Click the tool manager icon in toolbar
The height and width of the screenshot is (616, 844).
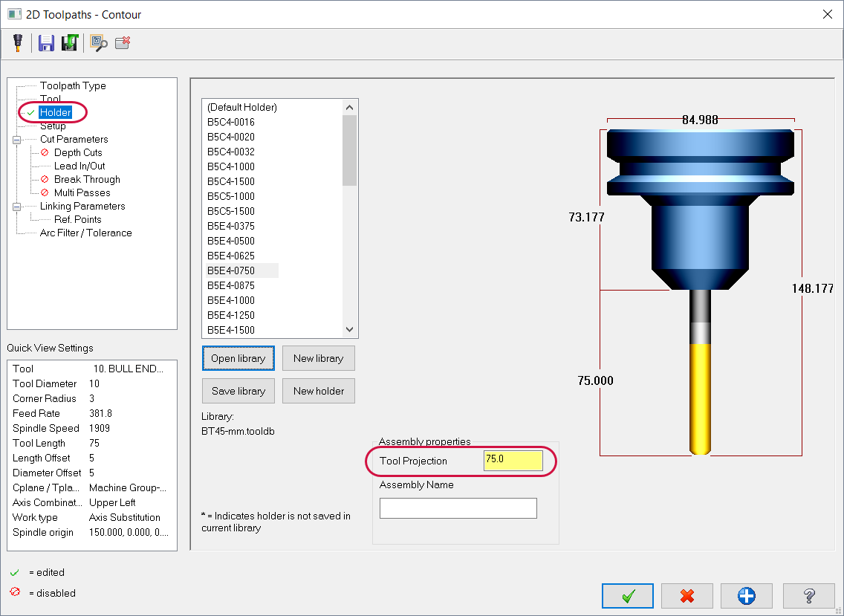coord(18,43)
